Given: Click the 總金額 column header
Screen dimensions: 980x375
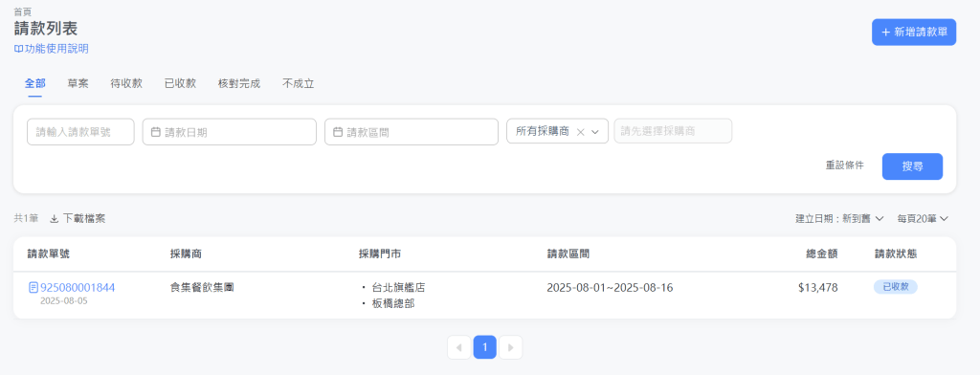Looking at the screenshot, I should point(822,254).
